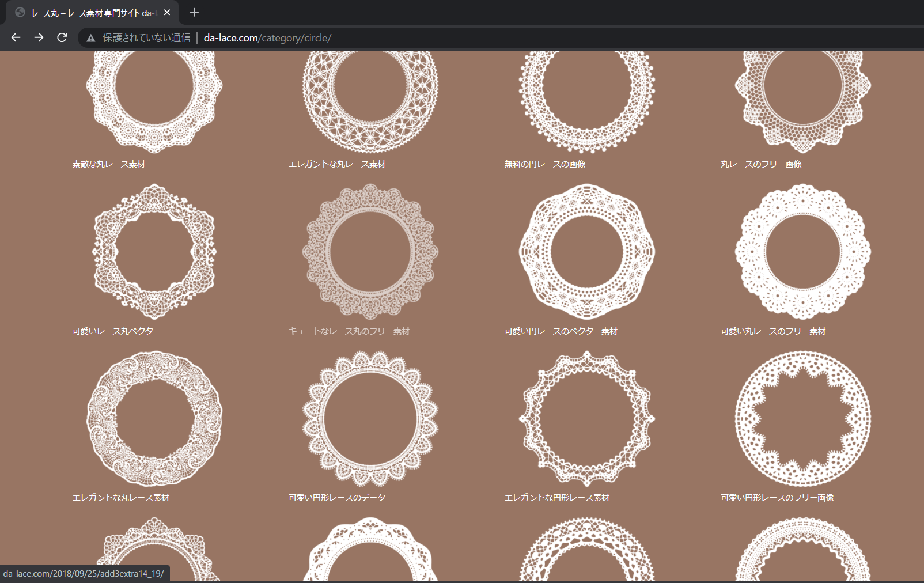Click the lace thumbnail above 可愛い丸レースのフリー素材
Image resolution: width=924 pixels, height=583 pixels.
803,252
